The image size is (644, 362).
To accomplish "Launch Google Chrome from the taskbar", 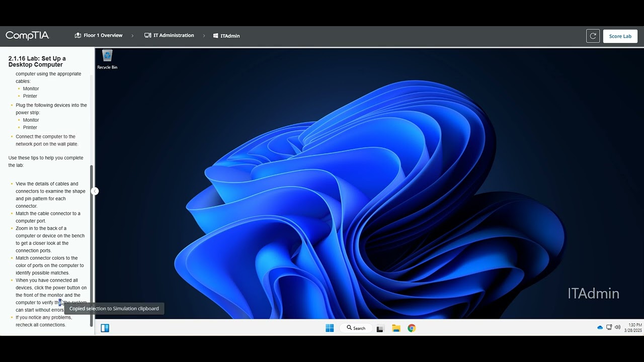I will click(412, 328).
